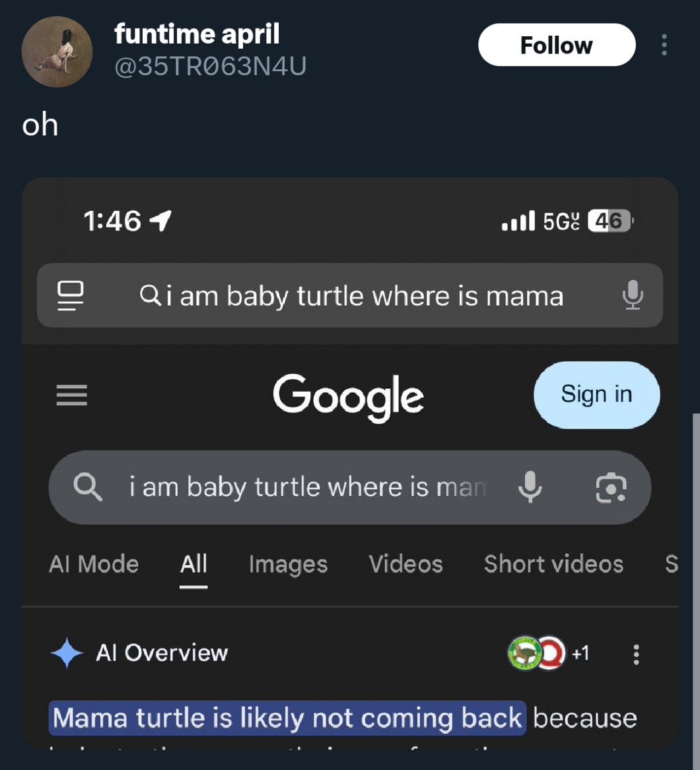Open the Videos results tab
This screenshot has height=770, width=700.
tap(405, 564)
